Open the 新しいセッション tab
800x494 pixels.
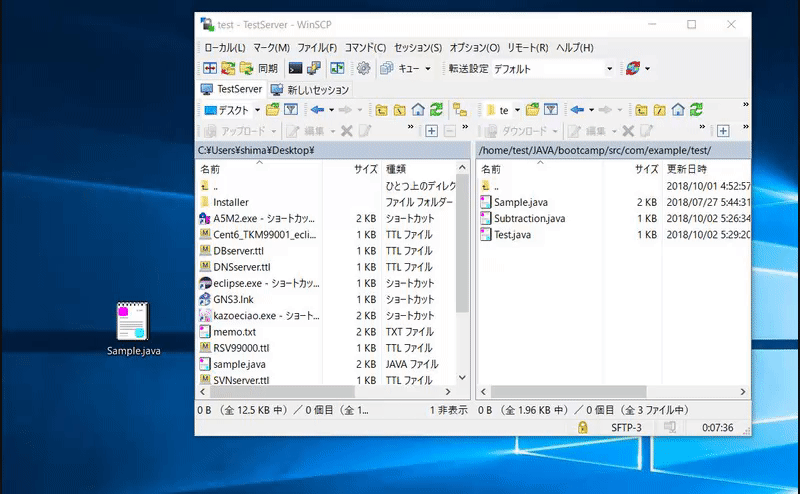click(x=310, y=90)
